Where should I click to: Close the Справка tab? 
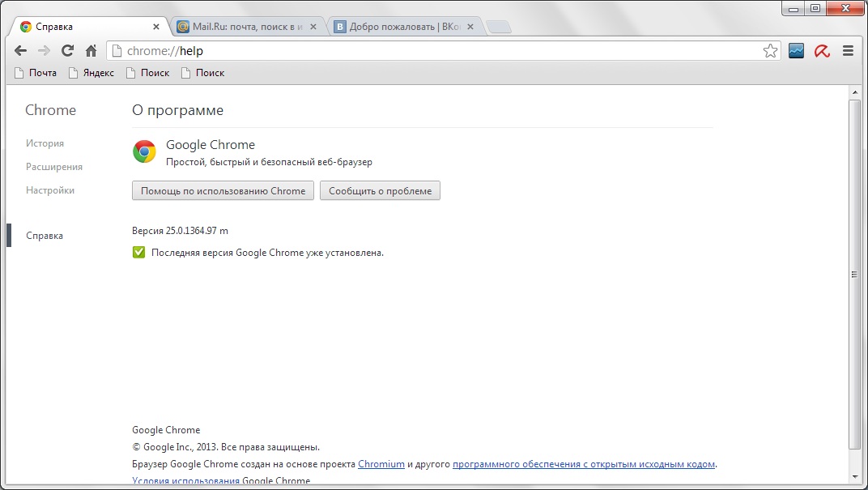coord(156,27)
